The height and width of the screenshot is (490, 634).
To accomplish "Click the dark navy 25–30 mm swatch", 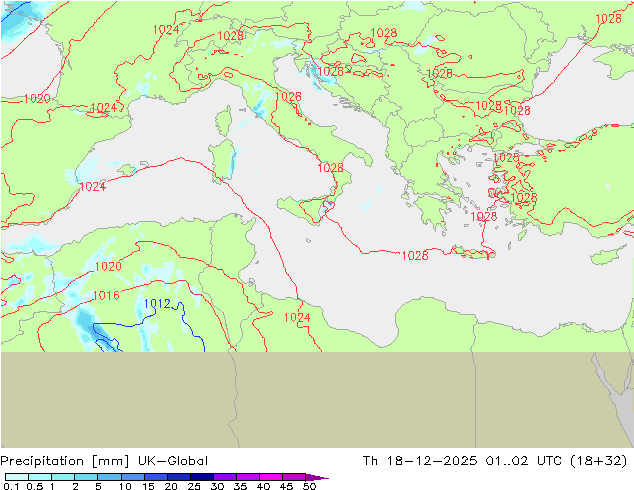I will (201, 477).
